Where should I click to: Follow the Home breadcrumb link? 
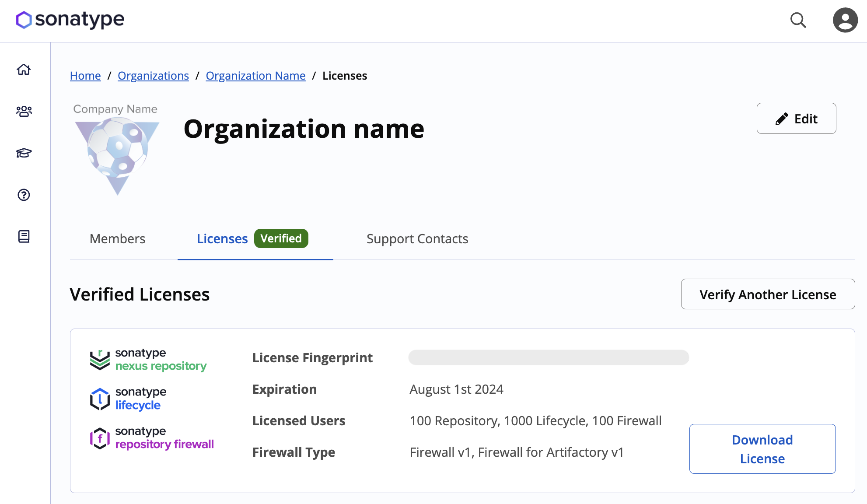click(85, 76)
